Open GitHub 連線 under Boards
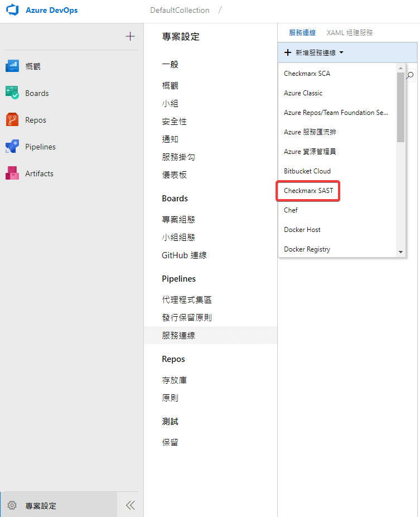 tap(184, 255)
